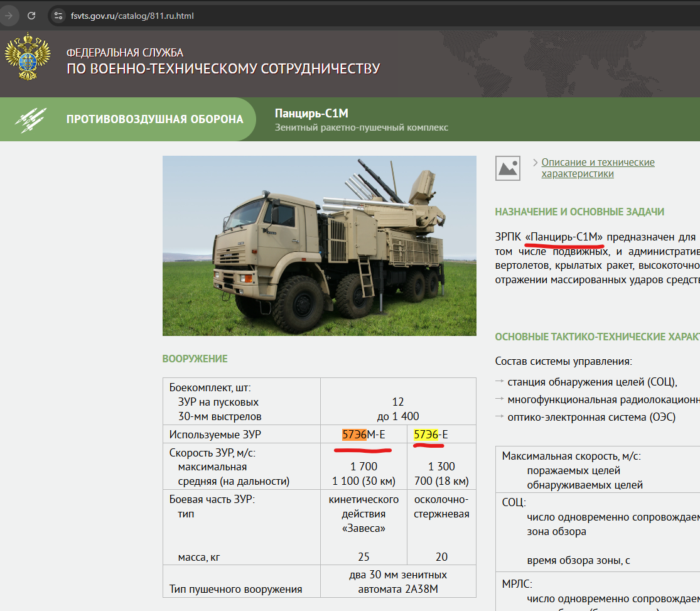Viewport: 700px width, 611px height.
Task: Click 'ФЕДЕРАЛЬНАЯ СЛУЖБА' header text
Action: pyautogui.click(x=125, y=53)
